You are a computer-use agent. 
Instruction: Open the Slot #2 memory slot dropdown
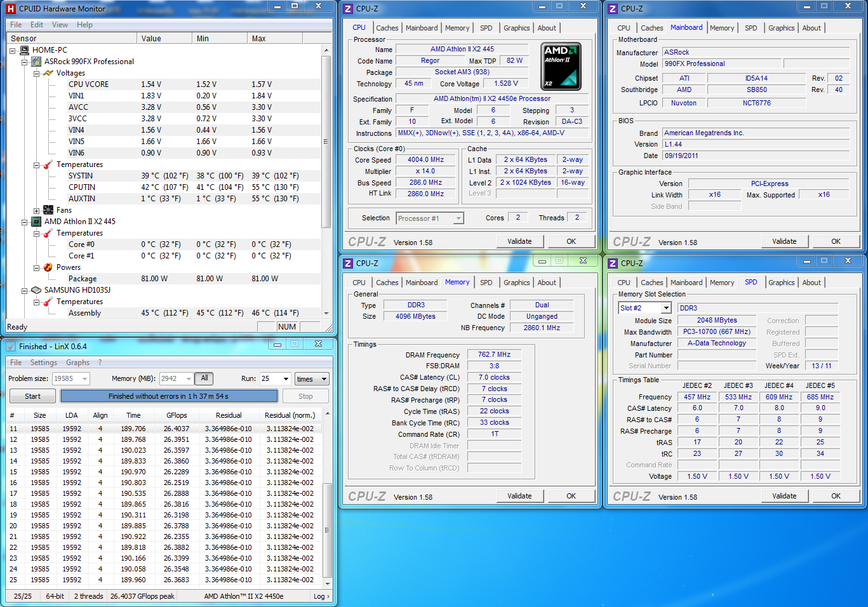tap(666, 308)
